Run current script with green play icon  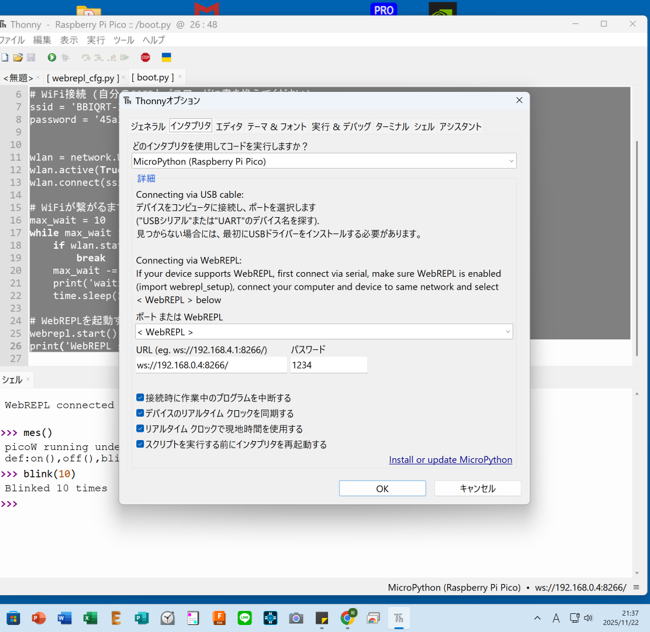[52, 57]
